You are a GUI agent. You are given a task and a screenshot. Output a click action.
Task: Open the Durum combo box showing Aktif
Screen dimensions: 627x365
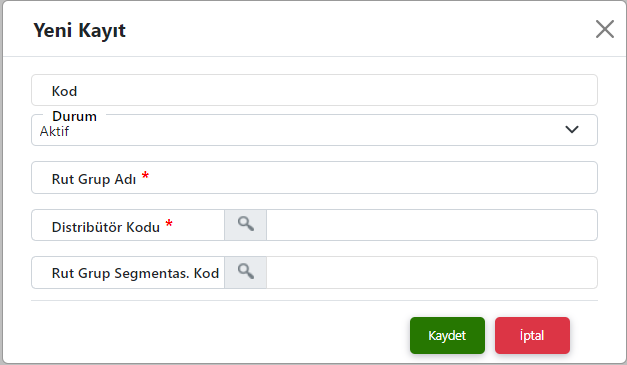(314, 130)
